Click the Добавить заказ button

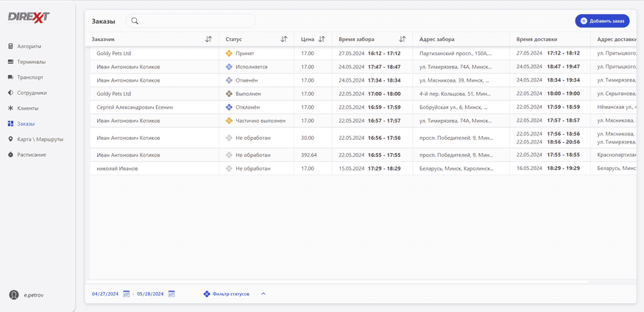pyautogui.click(x=602, y=21)
